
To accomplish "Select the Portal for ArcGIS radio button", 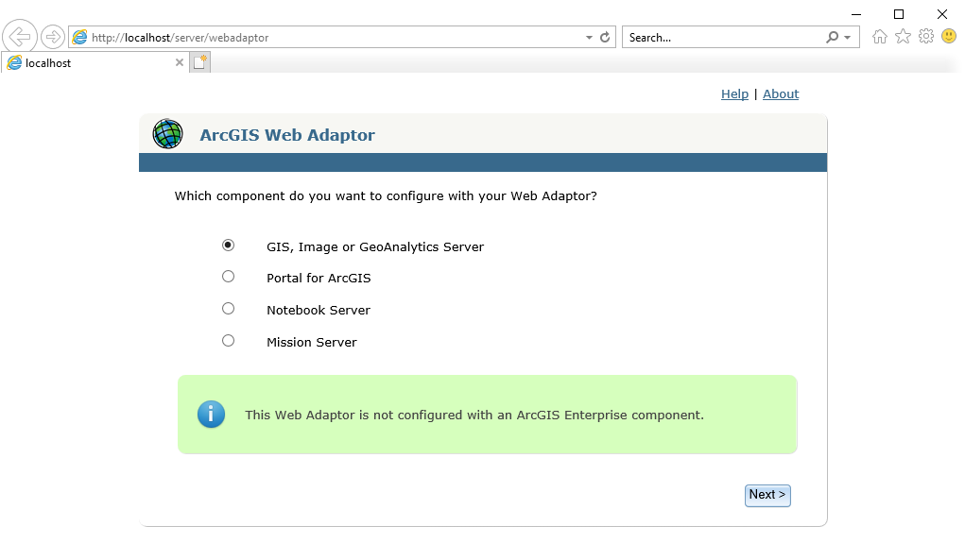I will pos(229,277).
